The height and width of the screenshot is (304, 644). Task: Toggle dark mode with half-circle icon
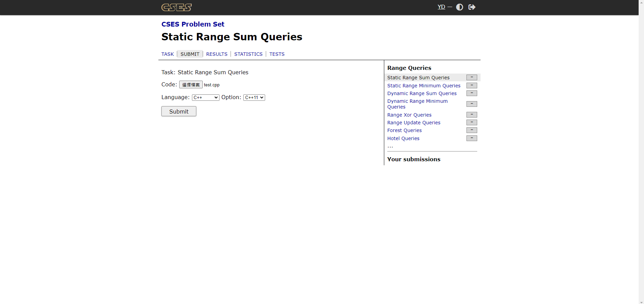459,7
